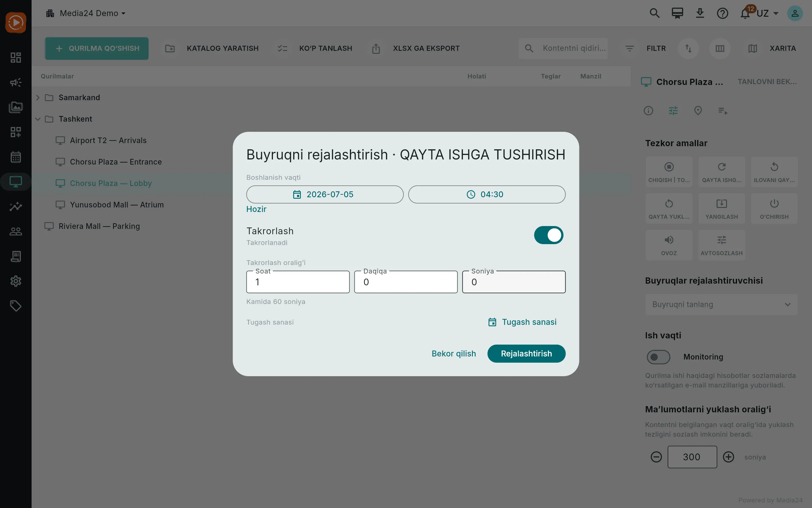
Task: Expand the Samarkand folder
Action: pyautogui.click(x=38, y=97)
